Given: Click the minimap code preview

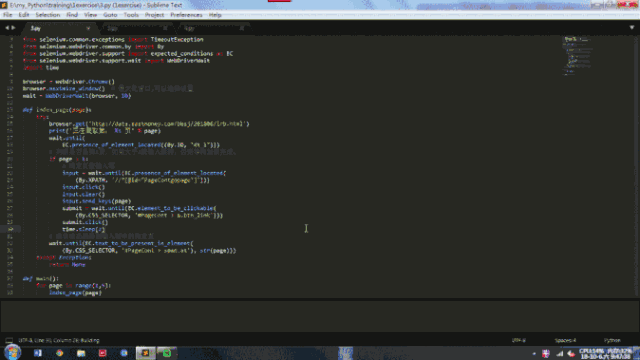Looking at the screenshot, I should [x=578, y=56].
